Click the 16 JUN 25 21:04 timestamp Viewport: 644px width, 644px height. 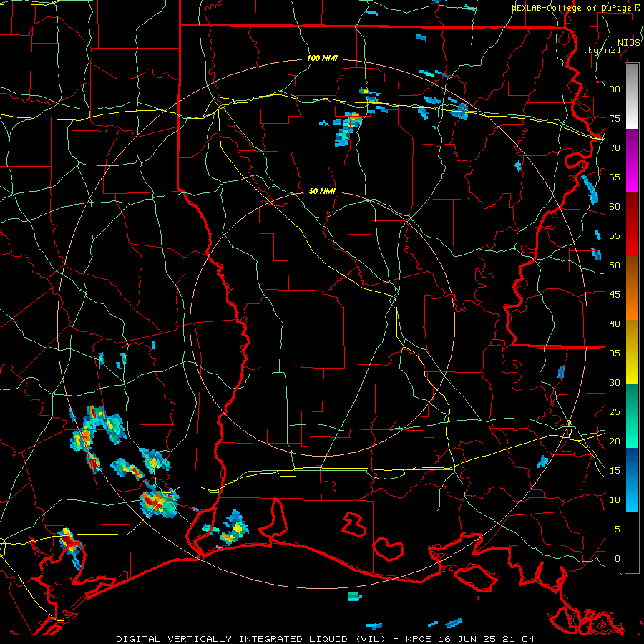click(x=487, y=639)
